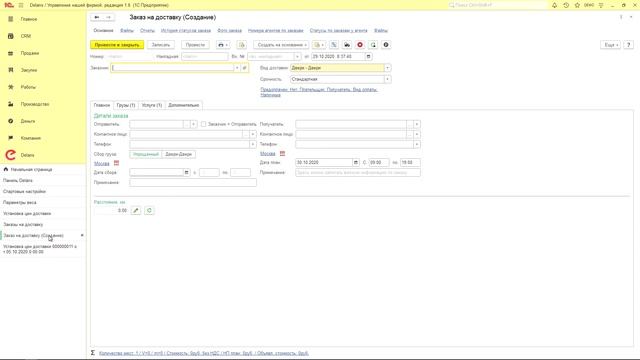Click the black info circle toolbar icon
This screenshot has height=360, width=640.
pos(386,45)
